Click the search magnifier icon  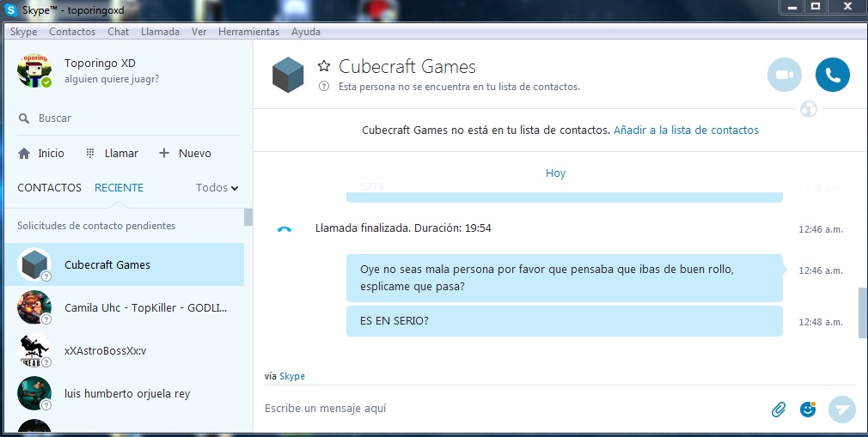point(24,118)
